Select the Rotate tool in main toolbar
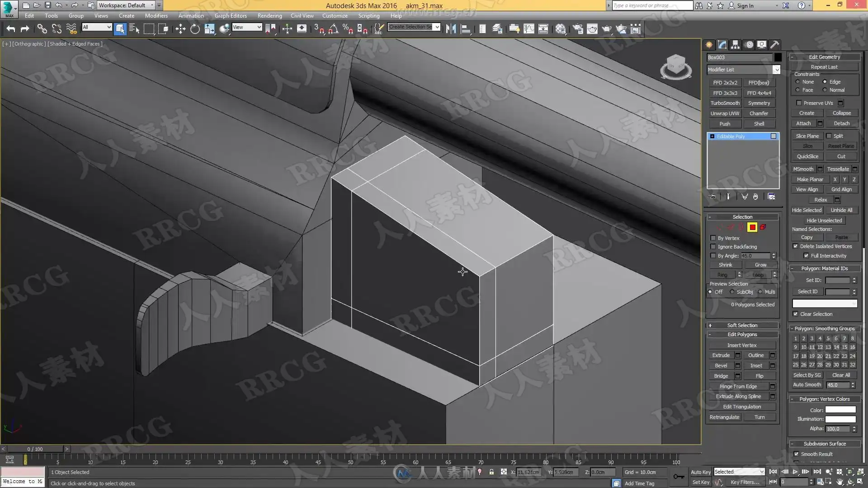Viewport: 868px width, 488px height. coord(195,29)
